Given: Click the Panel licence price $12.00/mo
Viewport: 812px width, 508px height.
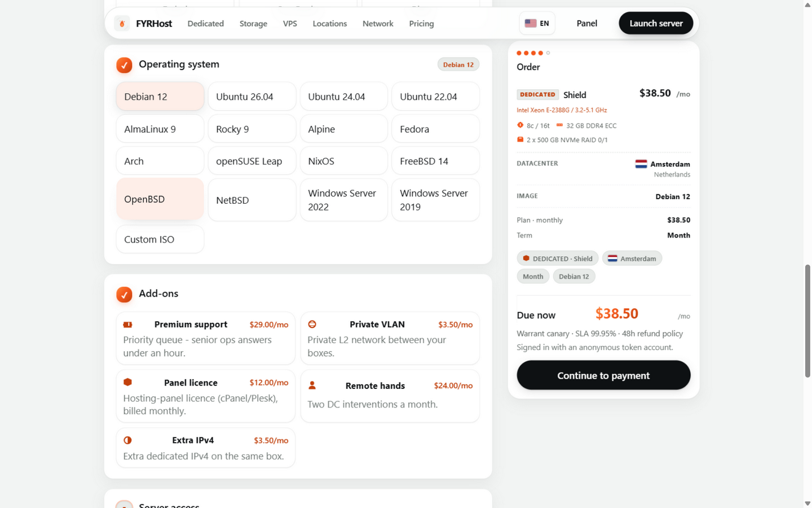Looking at the screenshot, I should pos(269,383).
